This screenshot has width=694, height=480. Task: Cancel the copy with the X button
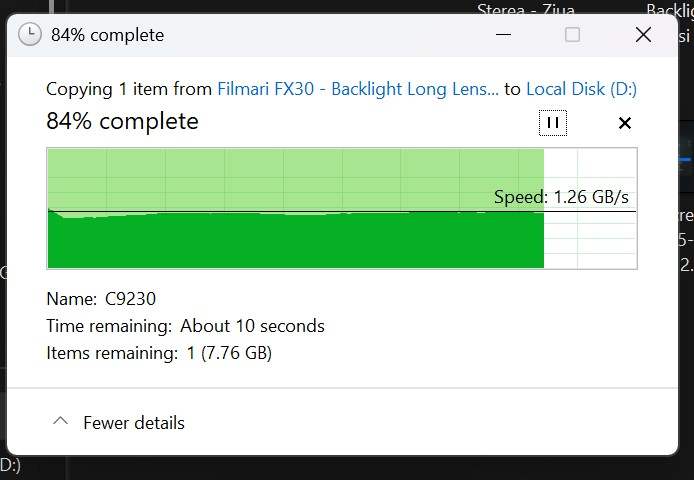click(x=625, y=123)
